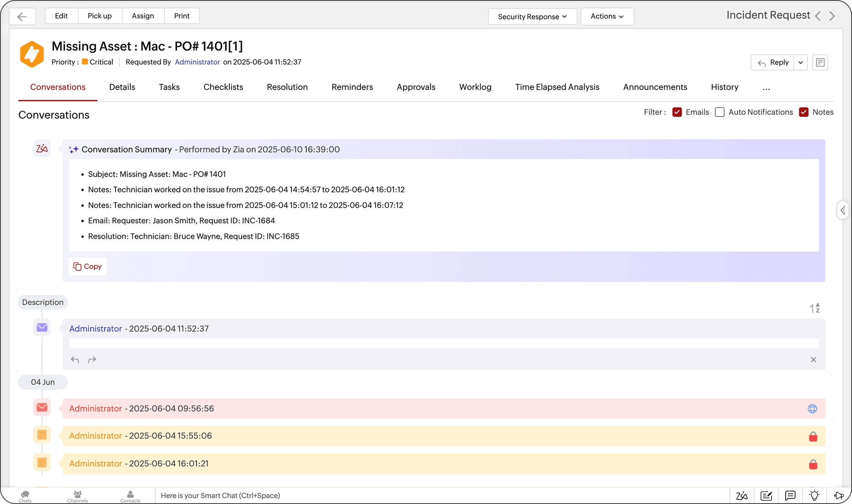This screenshot has width=852, height=504.
Task: Open the Zia assistant icon in bottom bar
Action: coord(742,495)
